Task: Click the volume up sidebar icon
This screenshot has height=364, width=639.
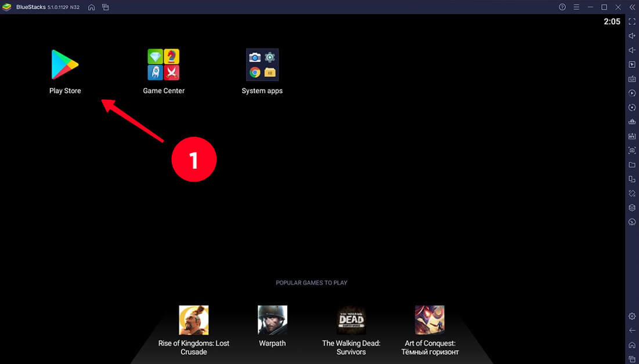Action: pos(632,36)
